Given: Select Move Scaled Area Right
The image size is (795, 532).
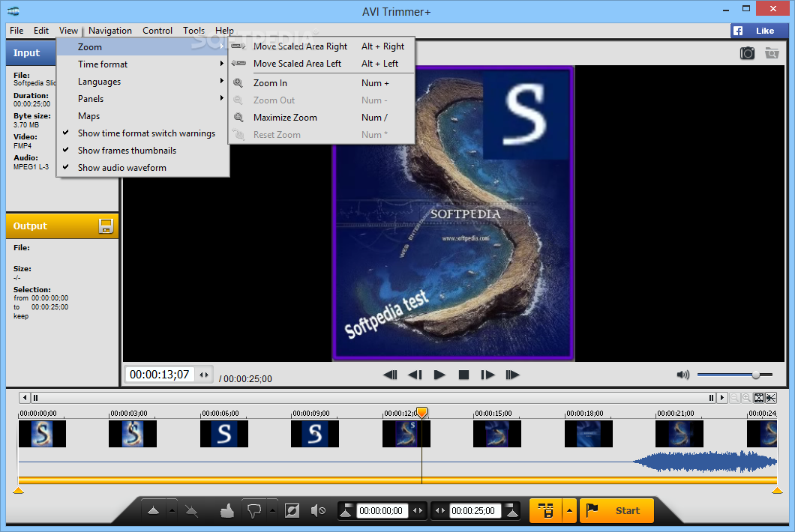Looking at the screenshot, I should (x=322, y=46).
